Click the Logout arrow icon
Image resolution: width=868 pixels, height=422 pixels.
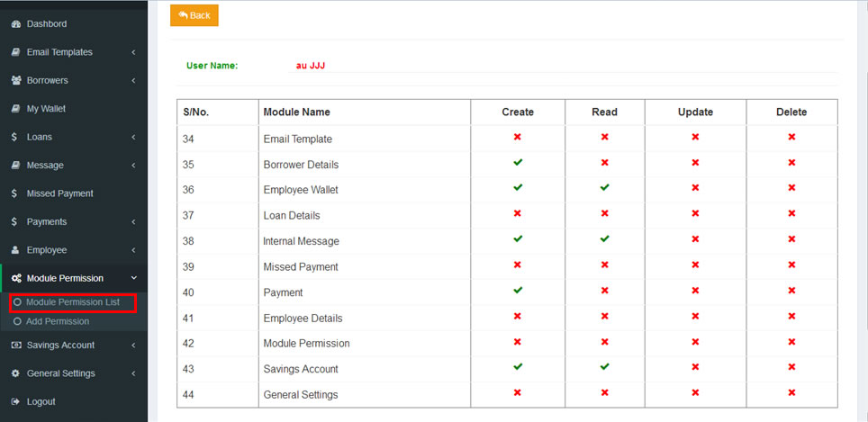[x=16, y=402]
